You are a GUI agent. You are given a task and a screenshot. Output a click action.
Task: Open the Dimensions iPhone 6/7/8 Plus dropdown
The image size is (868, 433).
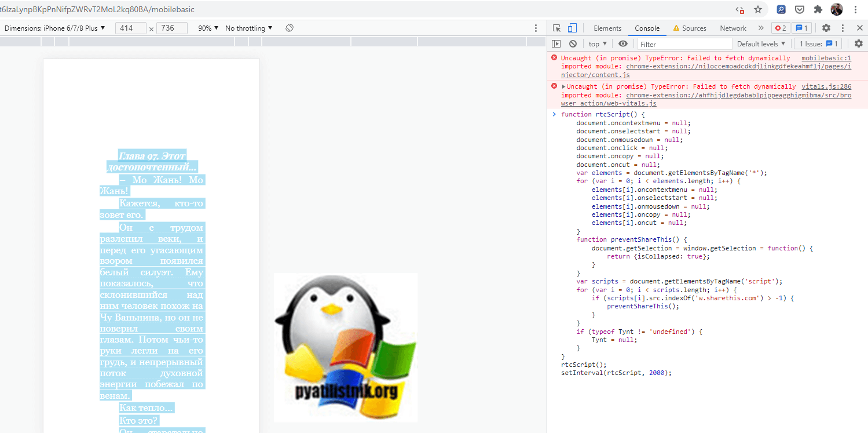point(55,28)
